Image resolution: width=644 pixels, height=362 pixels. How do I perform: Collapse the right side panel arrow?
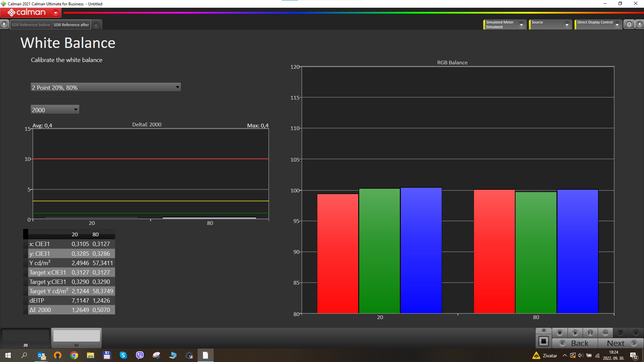(640, 24)
